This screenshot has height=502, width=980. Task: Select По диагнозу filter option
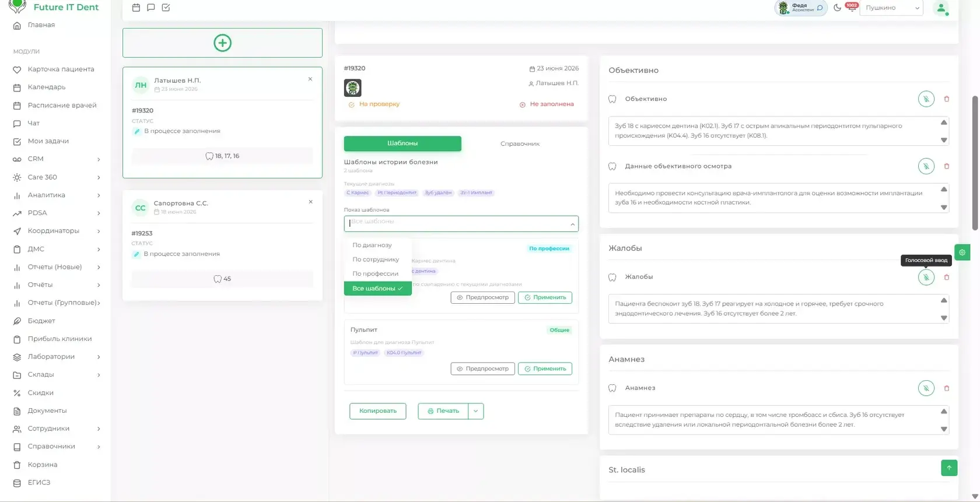click(x=372, y=245)
